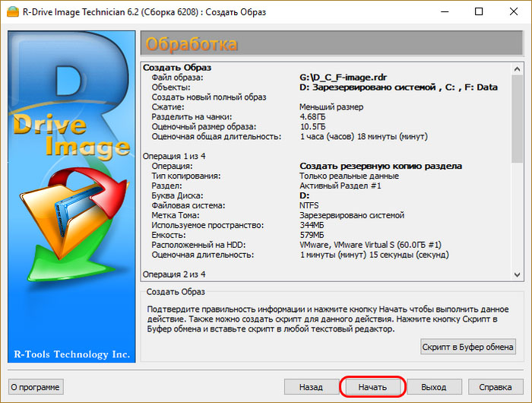This screenshot has height=403, width=532.
Task: Click the R-Drive Image title bar icon
Action: pyautogui.click(x=13, y=12)
